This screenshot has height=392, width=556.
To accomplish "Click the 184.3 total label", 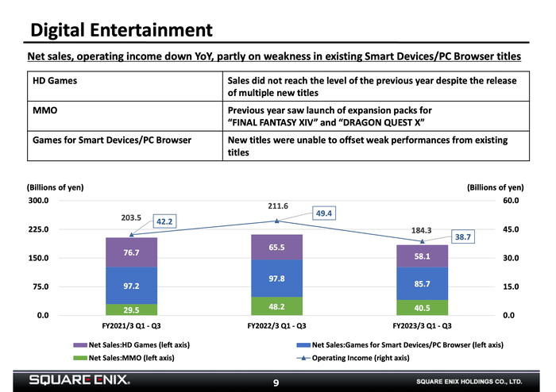I will pos(421,231).
